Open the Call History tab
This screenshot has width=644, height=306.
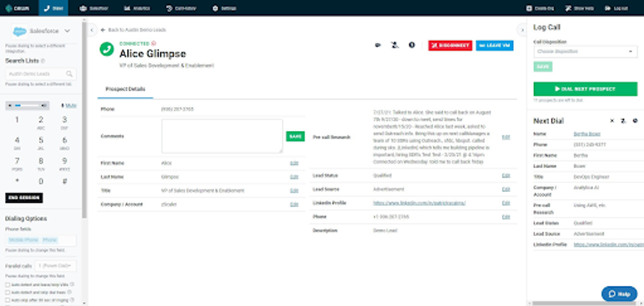(x=181, y=8)
